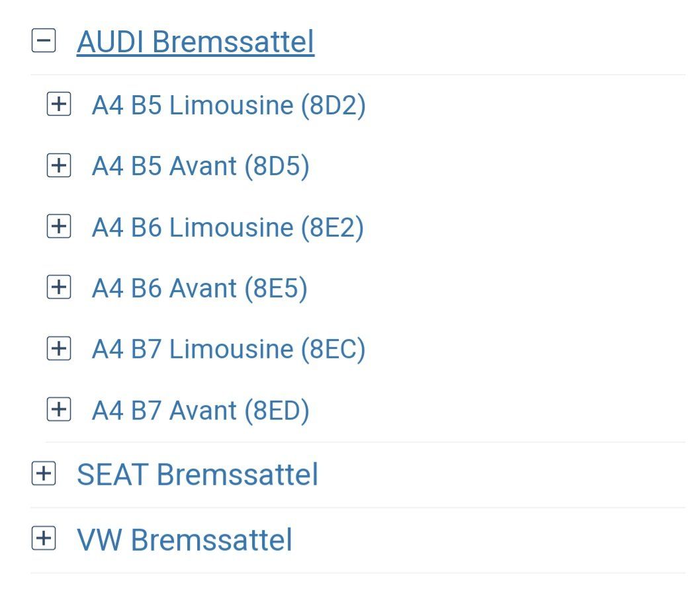Choose A4 B6 Limousine (8E2) model
Screen dimensions: 700x595
(x=228, y=227)
